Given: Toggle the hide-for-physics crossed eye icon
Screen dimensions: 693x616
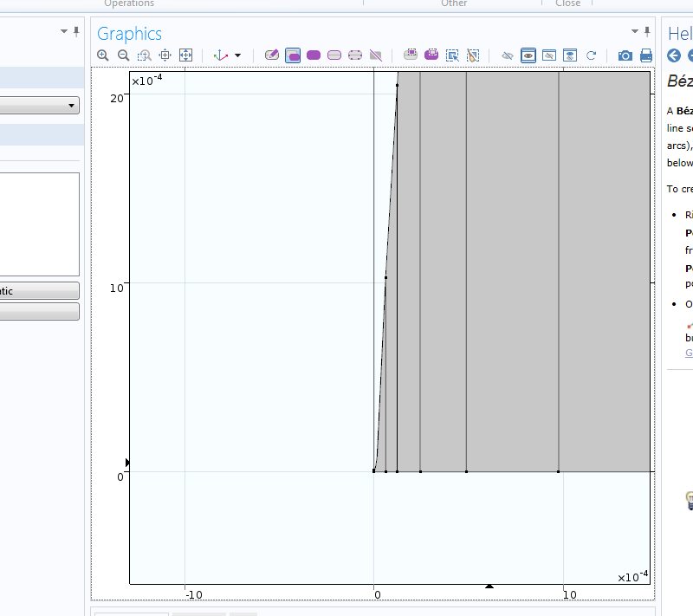Looking at the screenshot, I should pos(508,55).
